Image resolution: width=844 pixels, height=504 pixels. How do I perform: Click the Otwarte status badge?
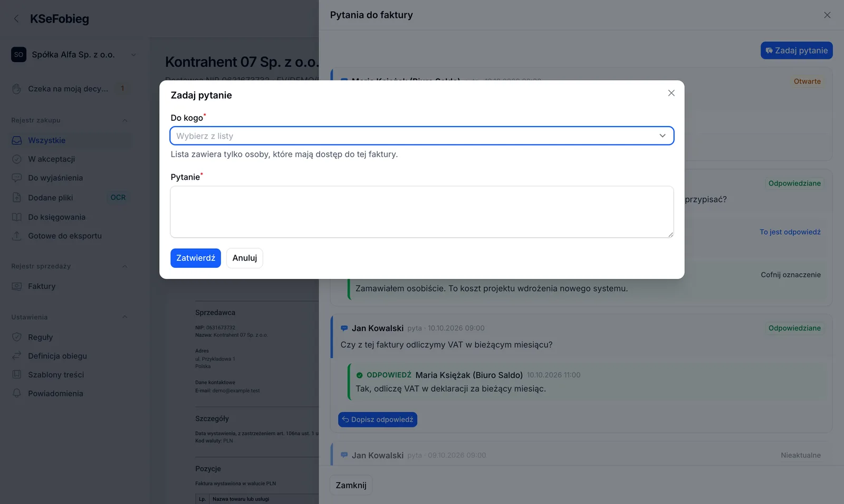point(807,81)
